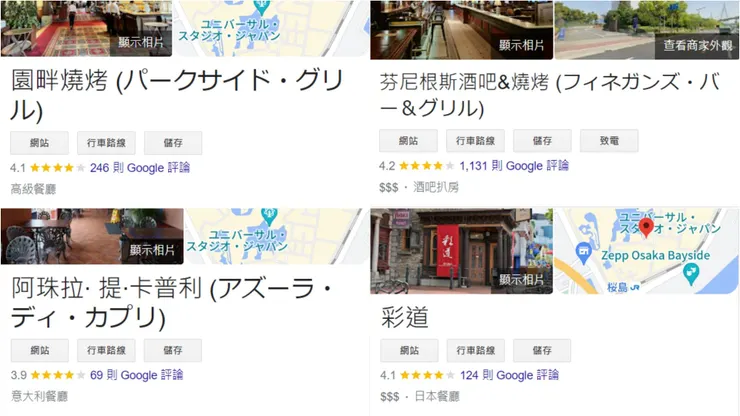
Task: Click red location pin on 彩道 map
Action: (x=646, y=226)
